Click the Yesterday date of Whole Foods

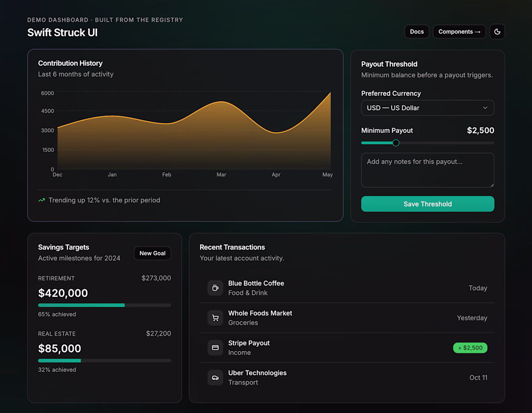click(x=472, y=318)
